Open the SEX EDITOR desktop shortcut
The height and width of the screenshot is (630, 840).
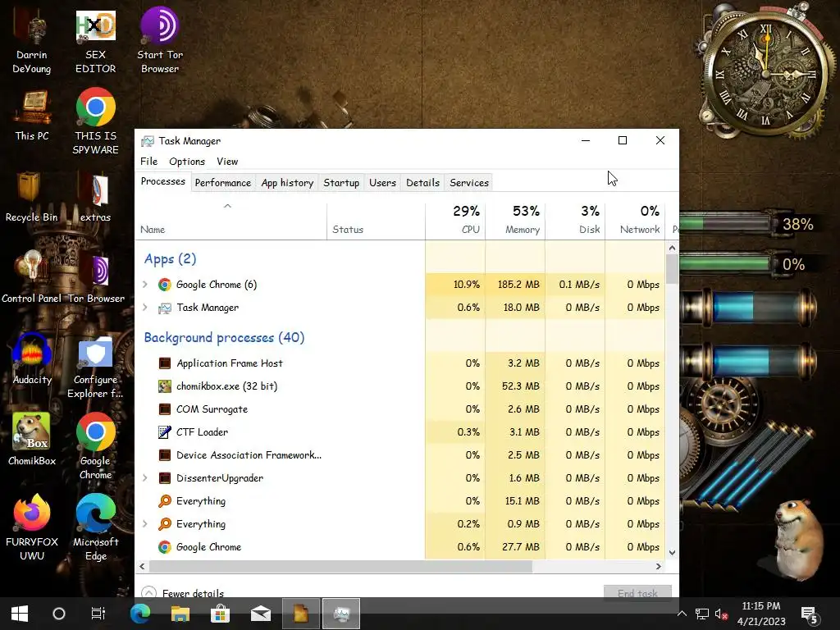pyautogui.click(x=95, y=40)
